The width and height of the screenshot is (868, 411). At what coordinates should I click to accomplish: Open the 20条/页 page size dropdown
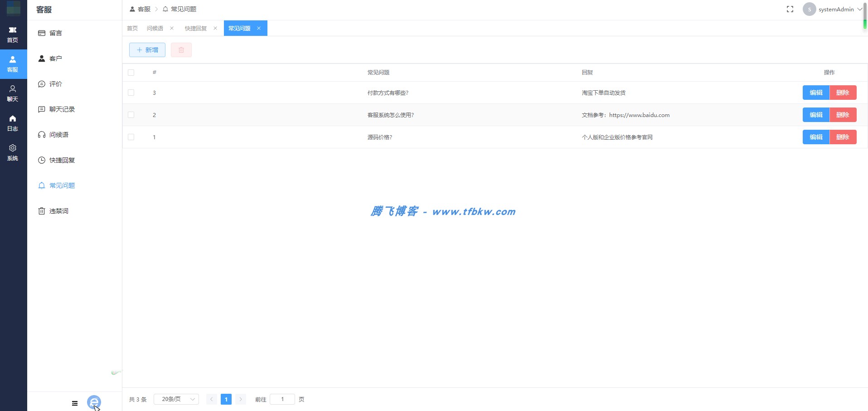click(x=176, y=399)
